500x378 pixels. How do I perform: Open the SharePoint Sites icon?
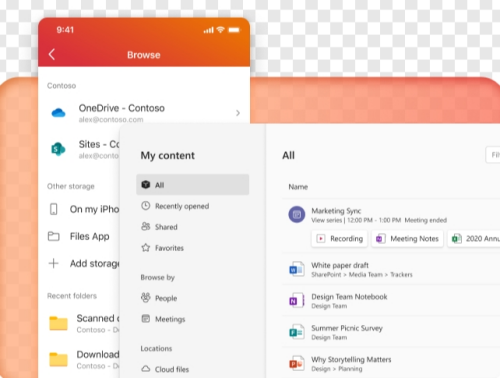tap(58, 149)
